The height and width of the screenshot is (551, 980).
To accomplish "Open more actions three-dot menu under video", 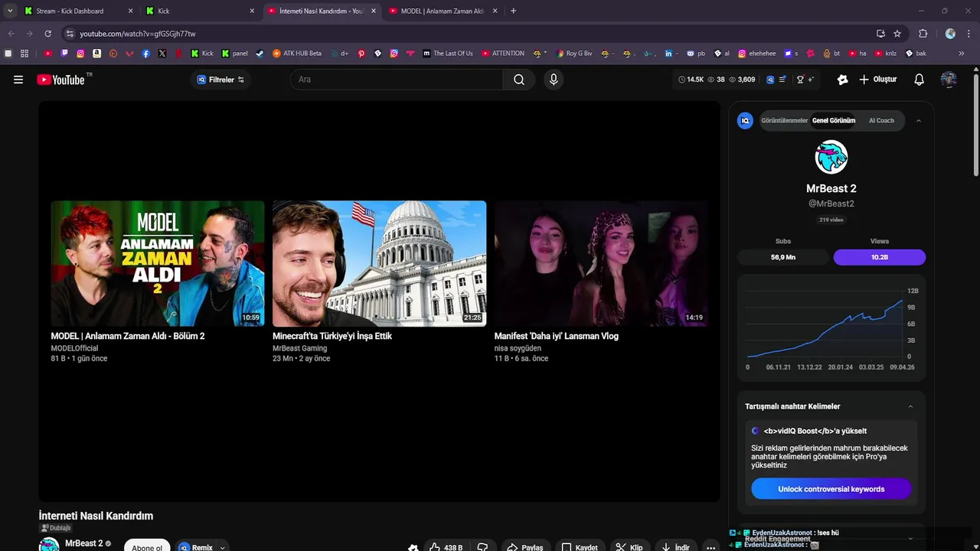I will 710,546.
